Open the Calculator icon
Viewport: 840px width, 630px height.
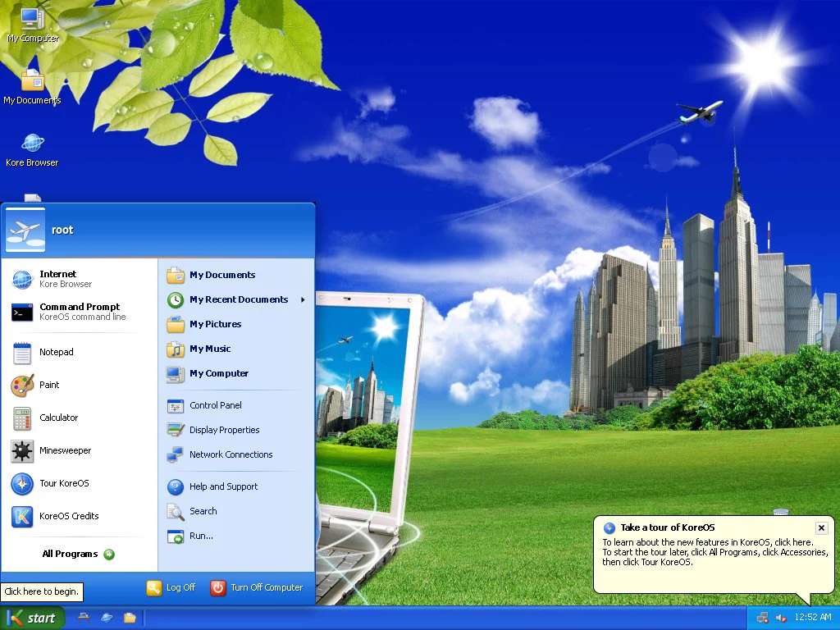(x=22, y=418)
